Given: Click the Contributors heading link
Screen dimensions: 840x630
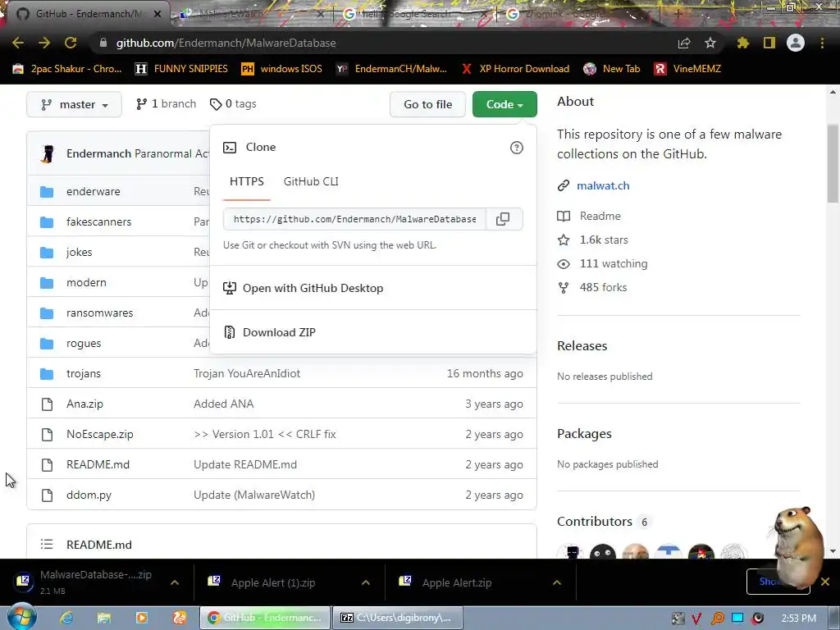Looking at the screenshot, I should [x=595, y=522].
